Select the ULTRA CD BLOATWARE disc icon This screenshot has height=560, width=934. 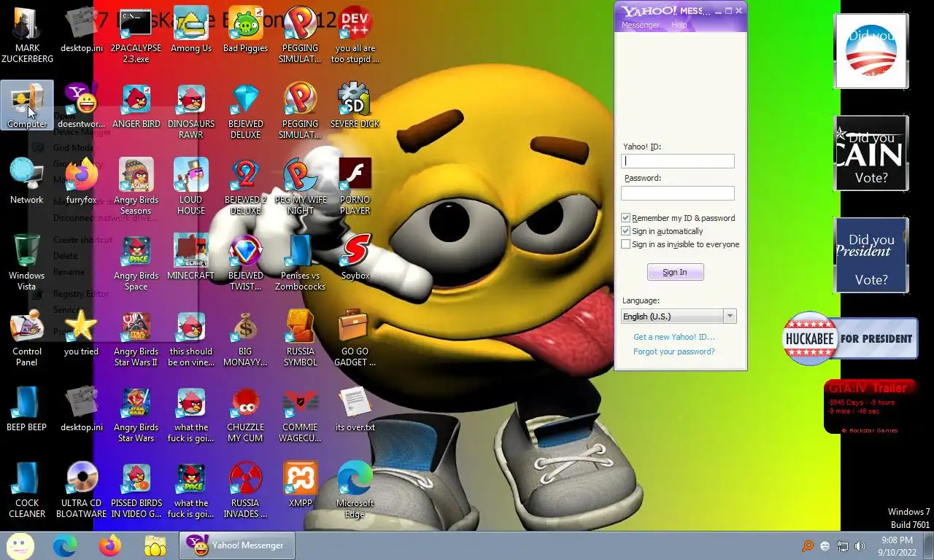tap(81, 490)
